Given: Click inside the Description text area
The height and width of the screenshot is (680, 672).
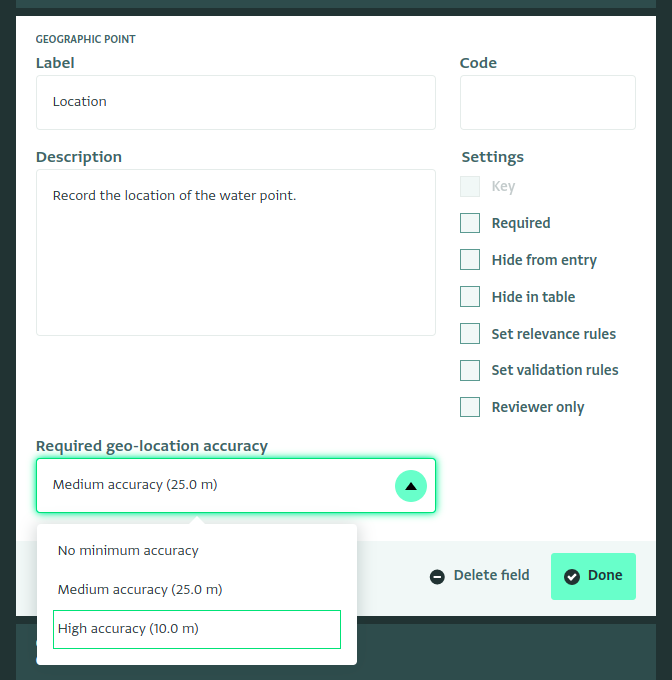Looking at the screenshot, I should click(x=236, y=252).
